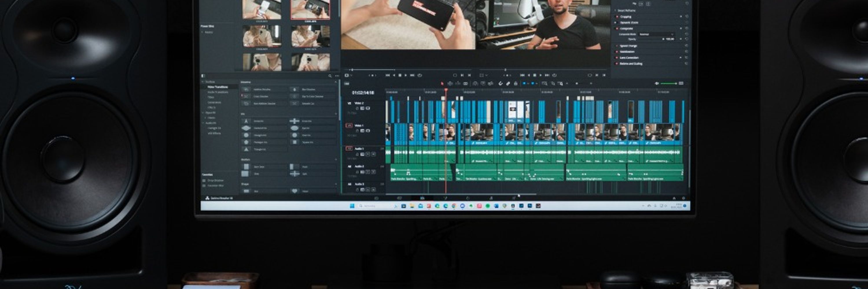The height and width of the screenshot is (289, 868).
Task: Open the Timeline View Options icon
Action: [347, 84]
